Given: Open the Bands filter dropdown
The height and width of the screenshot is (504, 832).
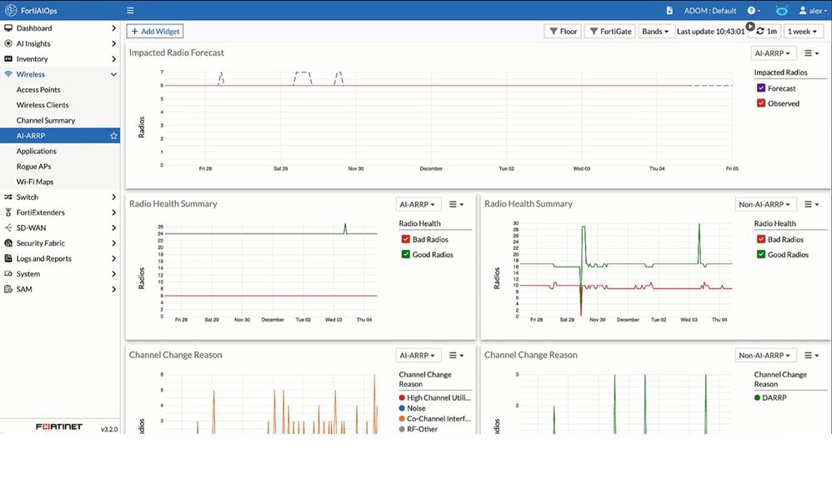Looking at the screenshot, I should coord(656,32).
